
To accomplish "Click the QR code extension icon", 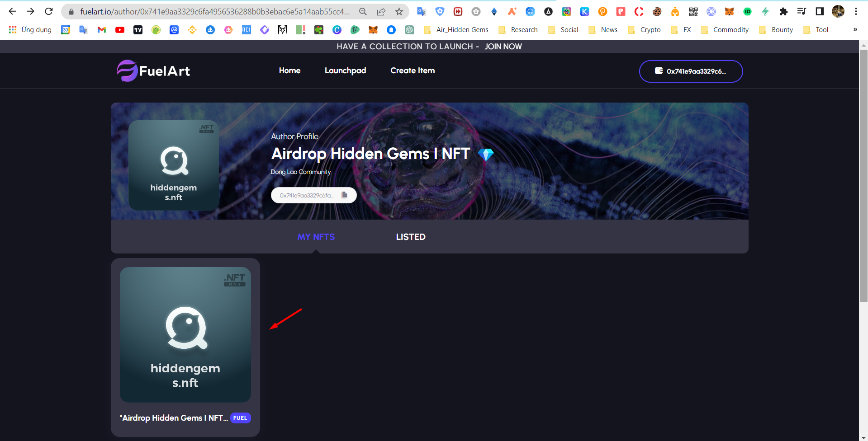I will 693,12.
